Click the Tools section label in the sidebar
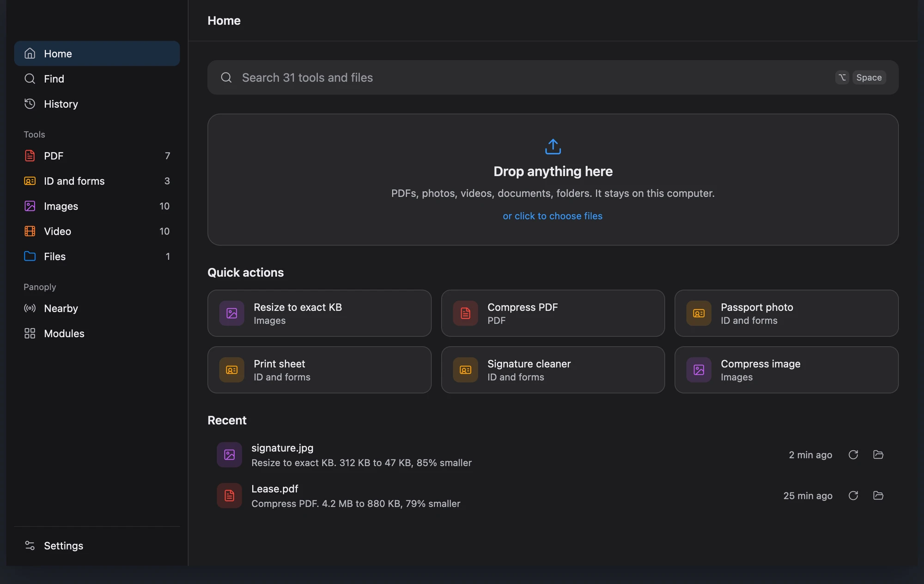 (x=34, y=134)
